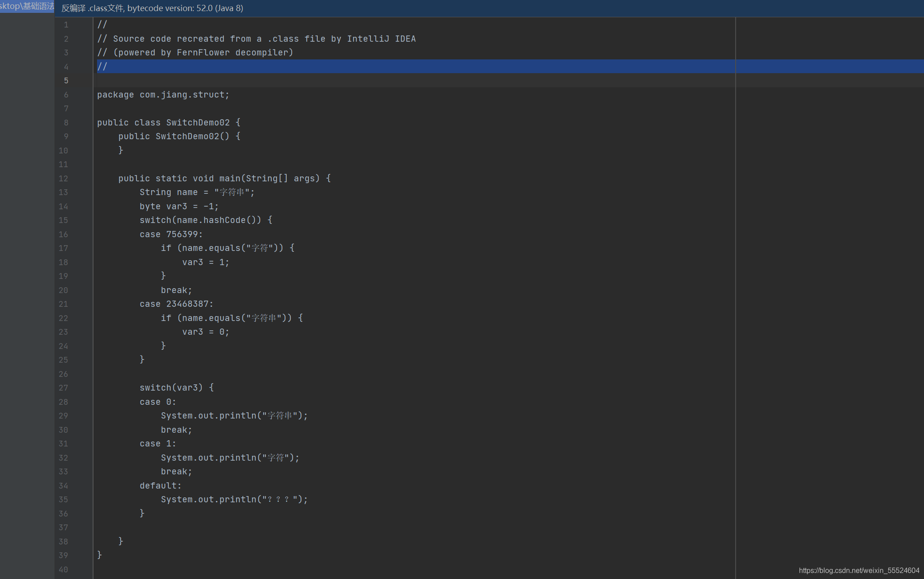Screen dimensions: 924x579
Task: Place cursor on package com.jiang.struct line
Action: 163,94
